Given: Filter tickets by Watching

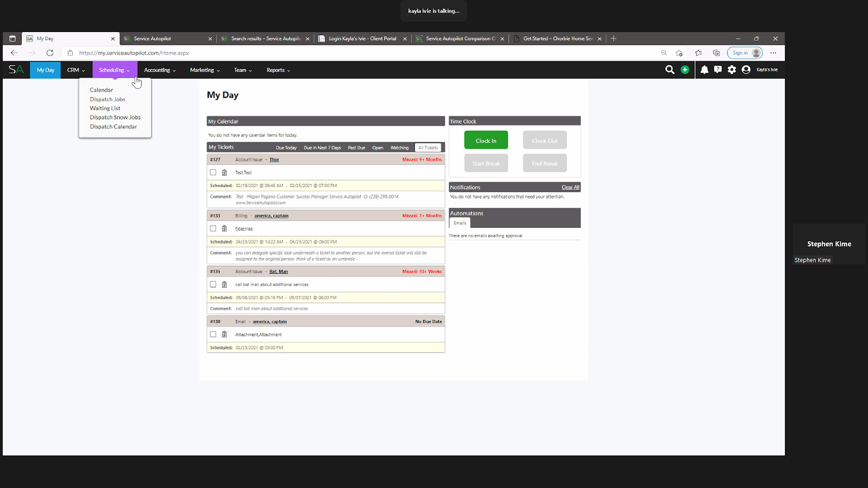Looking at the screenshot, I should (x=400, y=147).
